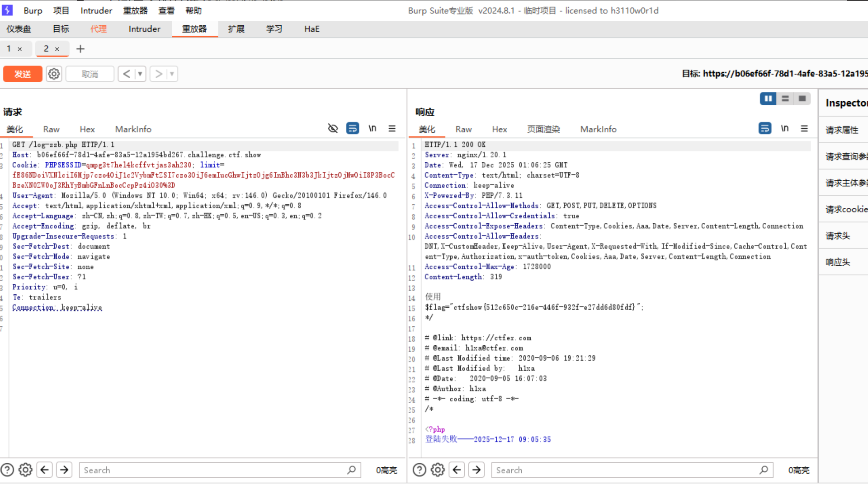The width and height of the screenshot is (868, 484).
Task: Expand Inspector 请求查询参数 section
Action: point(844,156)
